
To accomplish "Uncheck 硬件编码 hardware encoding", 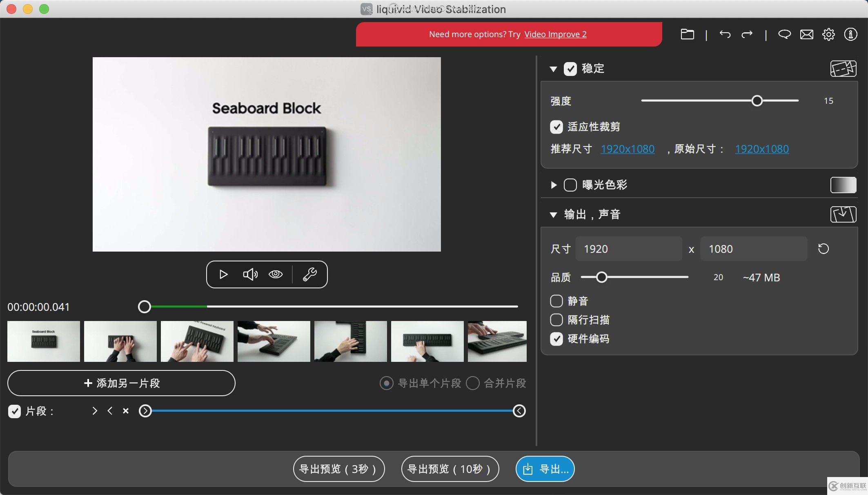I will click(x=556, y=339).
